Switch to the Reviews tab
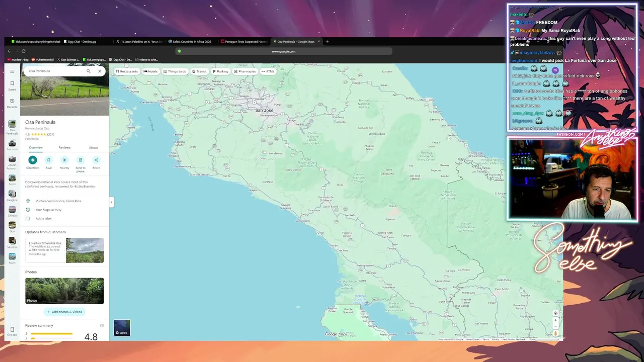Viewport: 644px width, 362px height. click(x=64, y=148)
